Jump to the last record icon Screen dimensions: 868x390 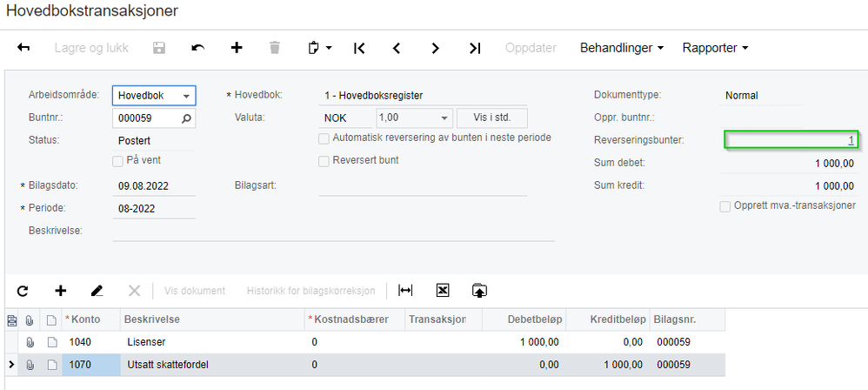pyautogui.click(x=474, y=48)
